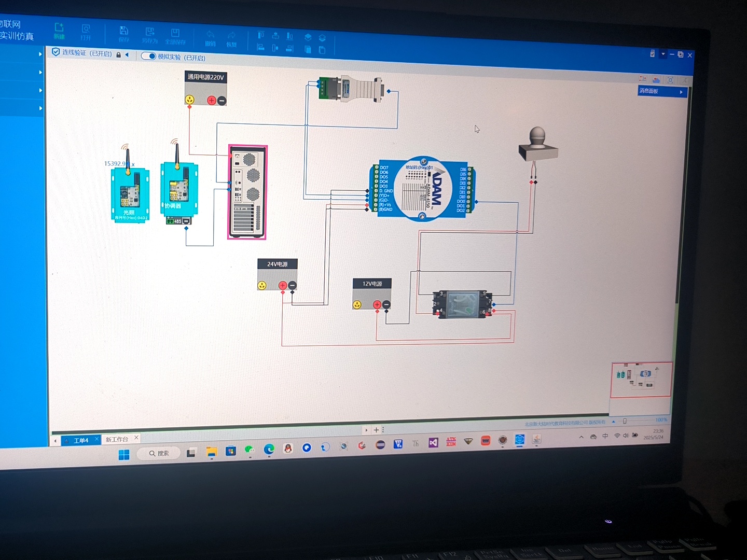Click the copy icon in toolbar
The width and height of the screenshot is (747, 560).
[x=308, y=49]
